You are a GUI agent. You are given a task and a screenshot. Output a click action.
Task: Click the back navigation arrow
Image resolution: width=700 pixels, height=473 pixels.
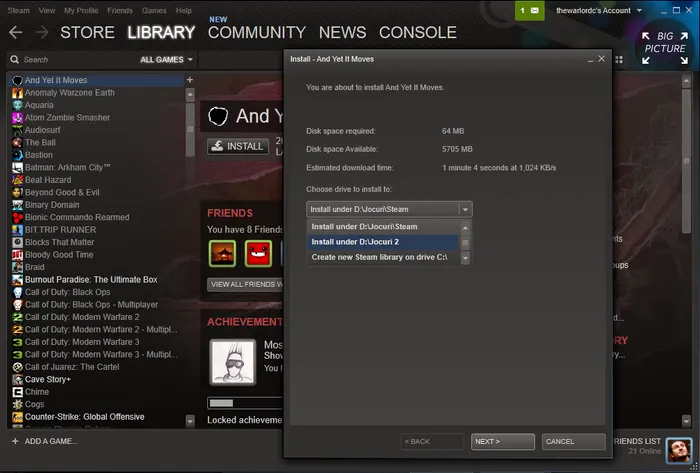pyautogui.click(x=16, y=32)
